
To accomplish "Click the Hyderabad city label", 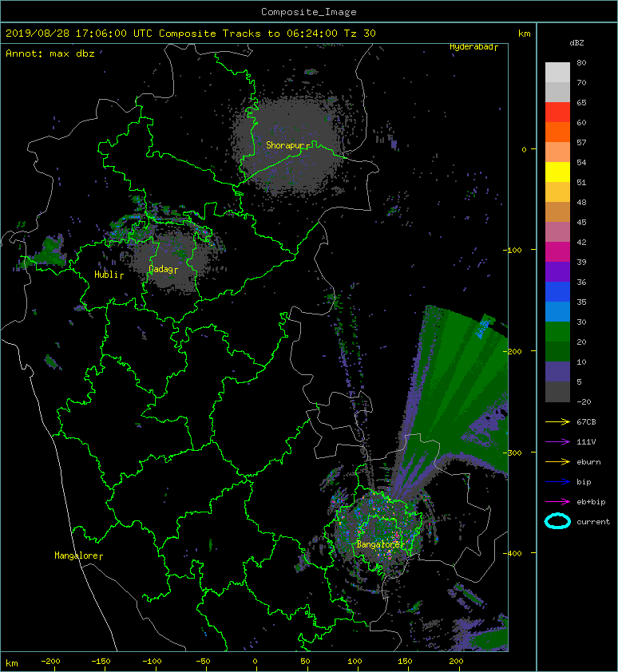I will 471,47.
